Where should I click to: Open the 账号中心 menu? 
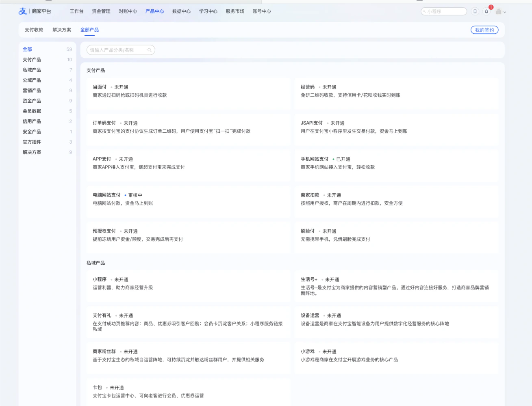pyautogui.click(x=262, y=11)
